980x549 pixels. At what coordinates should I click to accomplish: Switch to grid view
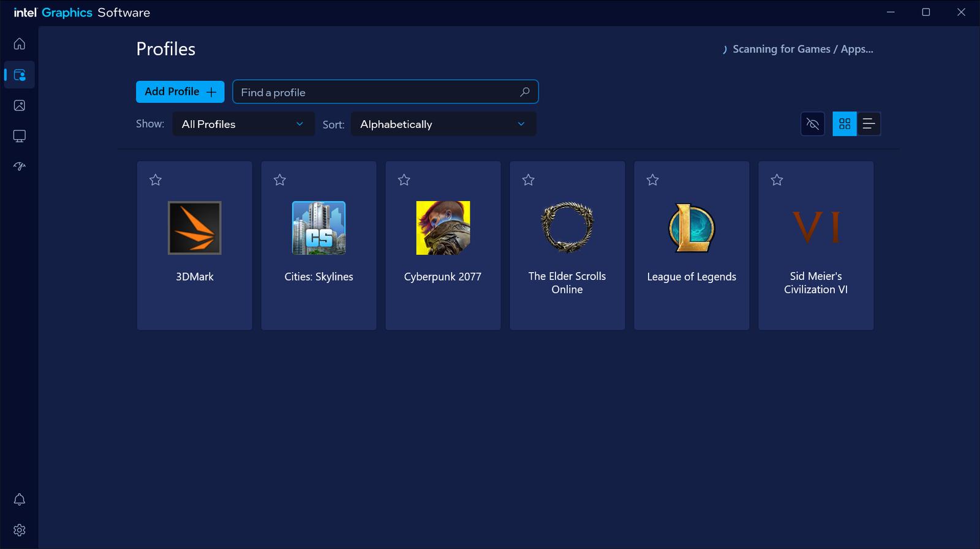pyautogui.click(x=845, y=124)
